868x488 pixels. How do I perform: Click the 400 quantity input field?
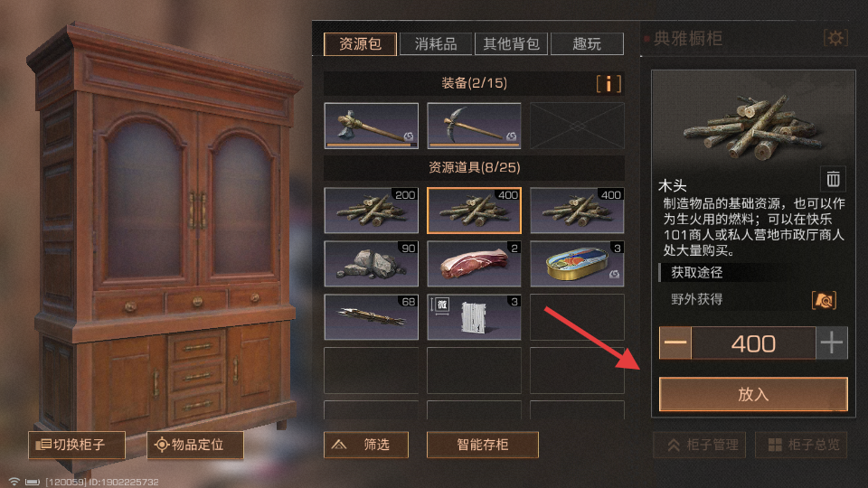[x=753, y=343]
